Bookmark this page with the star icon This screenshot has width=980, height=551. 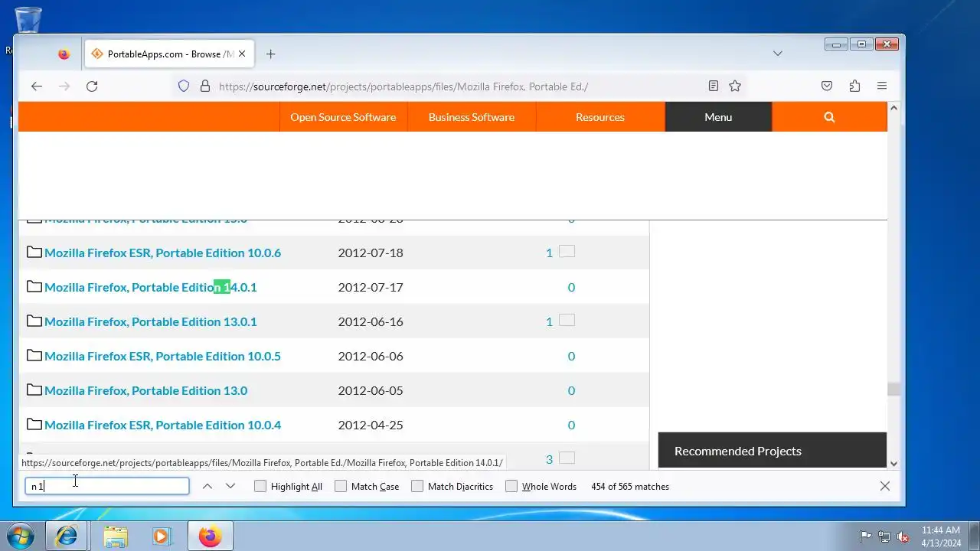coord(735,86)
